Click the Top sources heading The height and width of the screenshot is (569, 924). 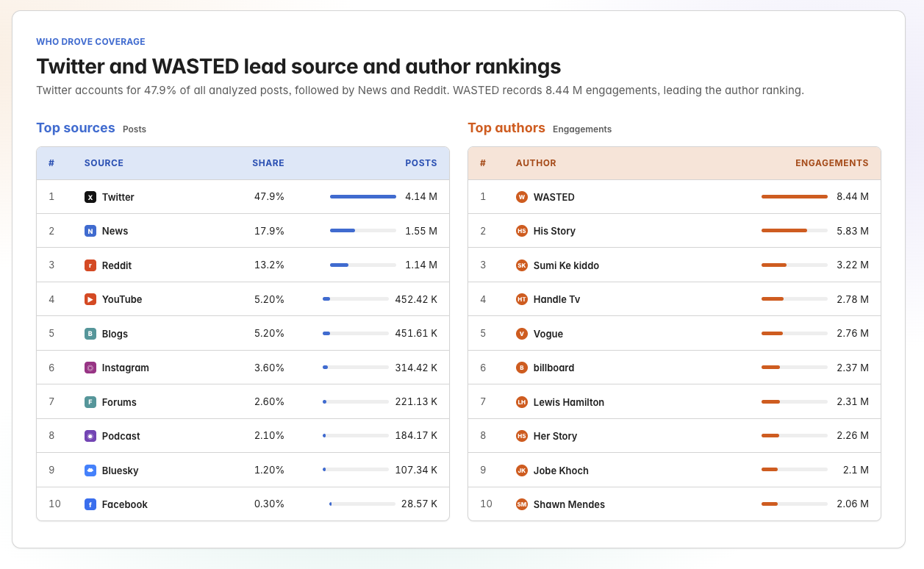[76, 128]
